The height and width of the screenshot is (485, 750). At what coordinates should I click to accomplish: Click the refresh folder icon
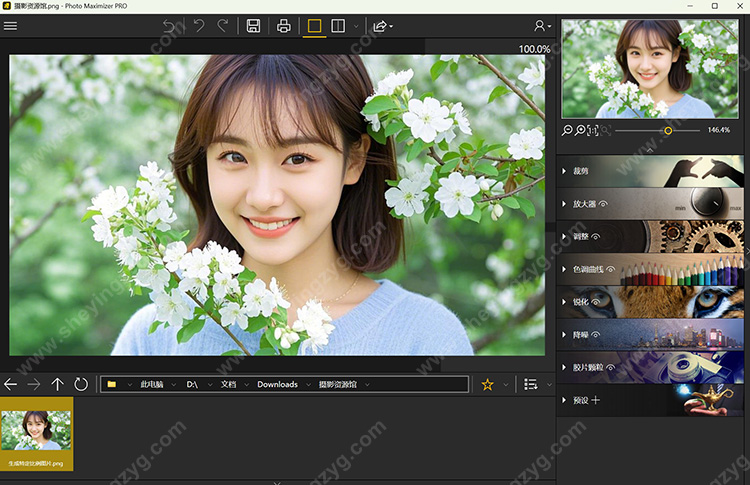81,384
